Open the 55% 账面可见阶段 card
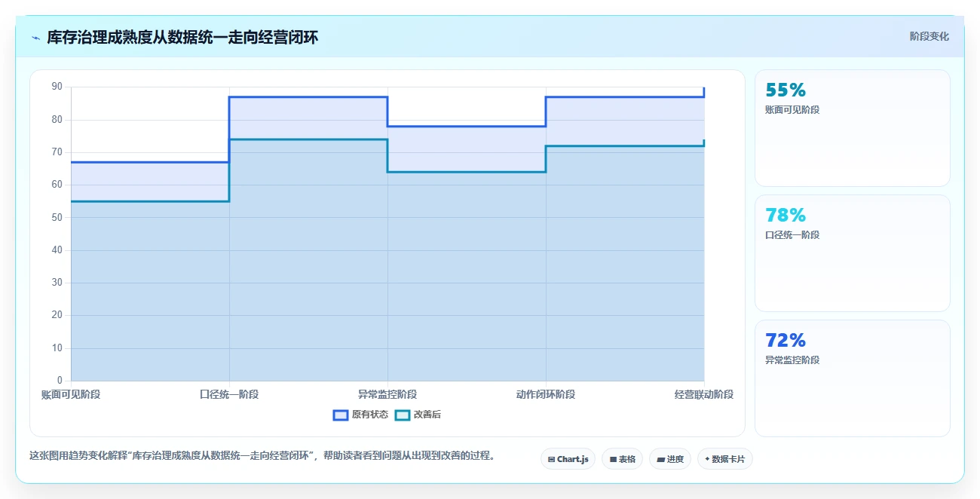 pos(852,128)
